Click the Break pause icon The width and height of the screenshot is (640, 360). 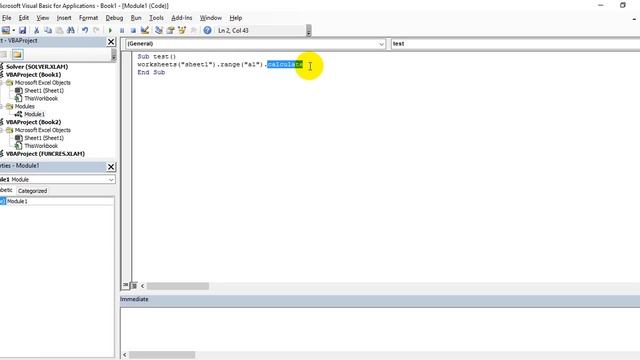pyautogui.click(x=122, y=30)
